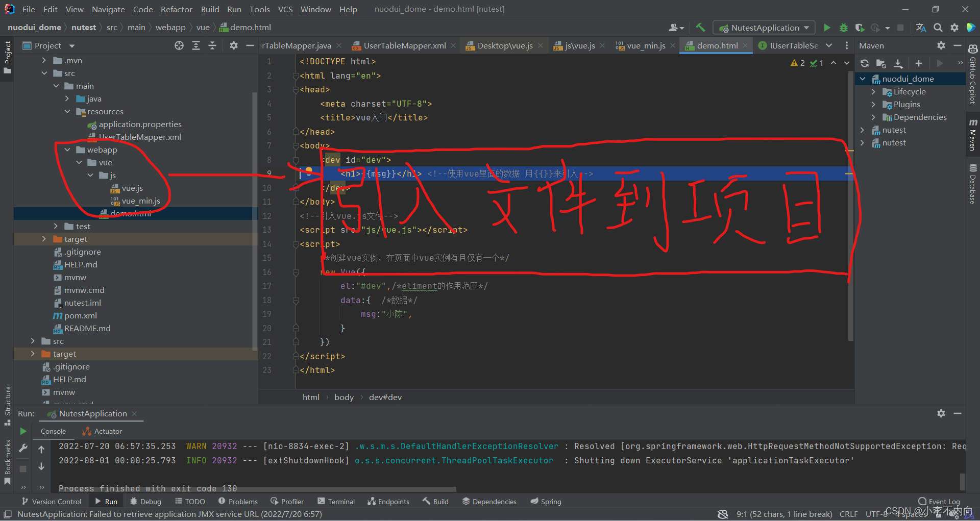Reload all Maven projects via refresh icon
The height and width of the screenshot is (521, 980).
pos(864,63)
